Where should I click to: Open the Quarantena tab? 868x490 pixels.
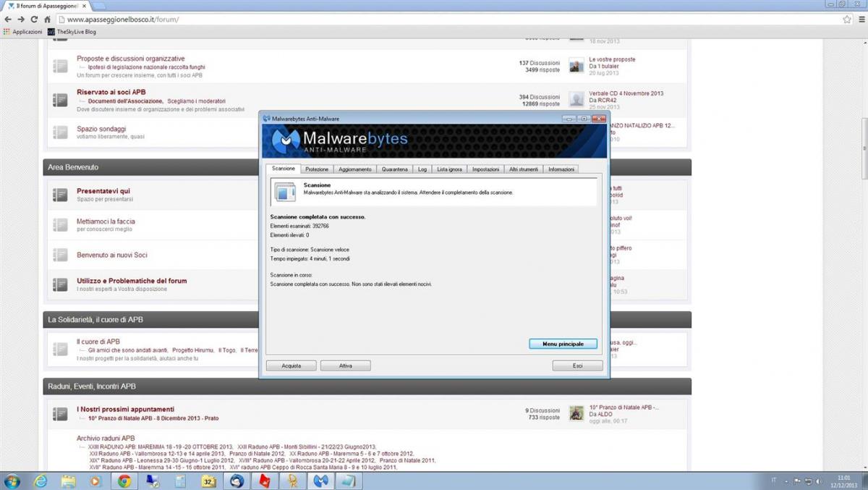coord(395,169)
